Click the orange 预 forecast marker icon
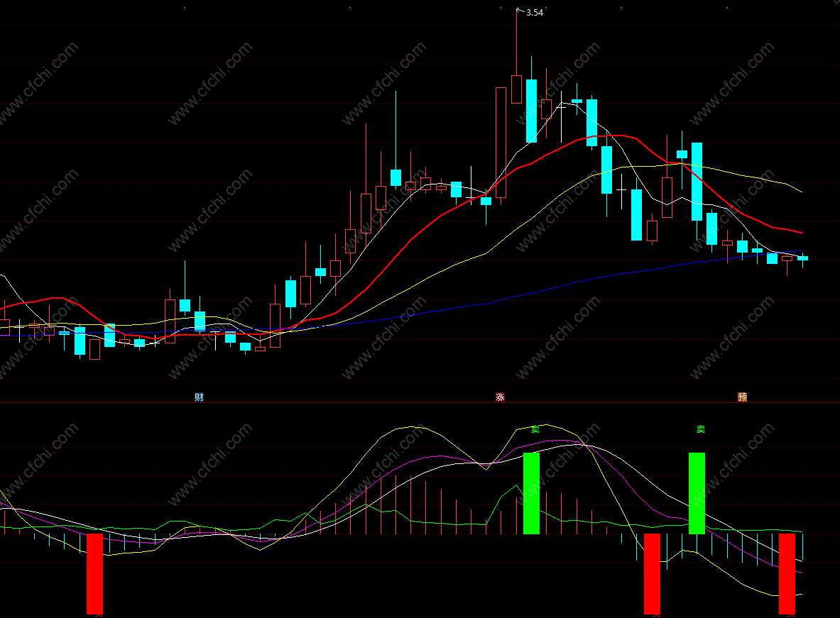The image size is (840, 618). (x=742, y=397)
